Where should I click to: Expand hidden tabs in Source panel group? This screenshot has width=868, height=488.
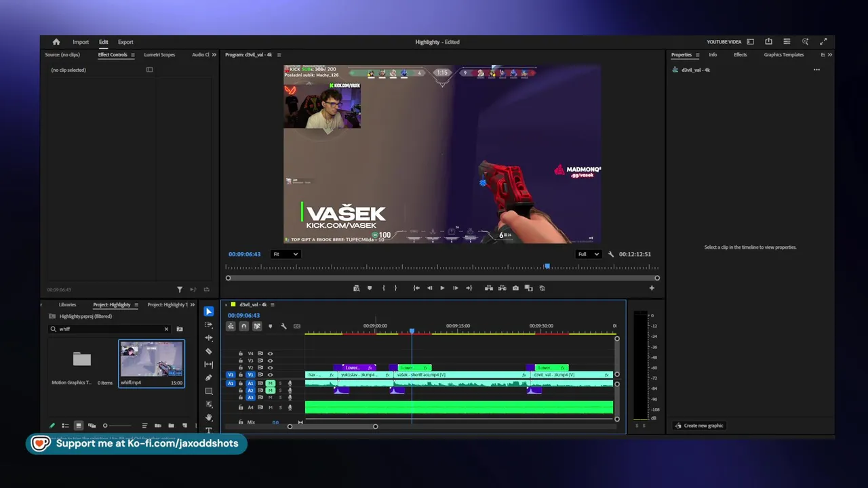pos(214,55)
